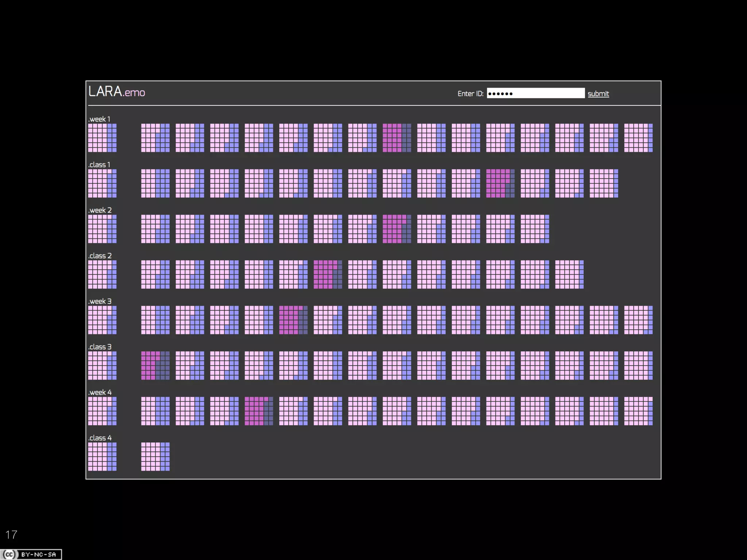Select the dark highlighted grid in class 1 row
Viewport: 747px width, 560px height.
pyautogui.click(x=500, y=183)
